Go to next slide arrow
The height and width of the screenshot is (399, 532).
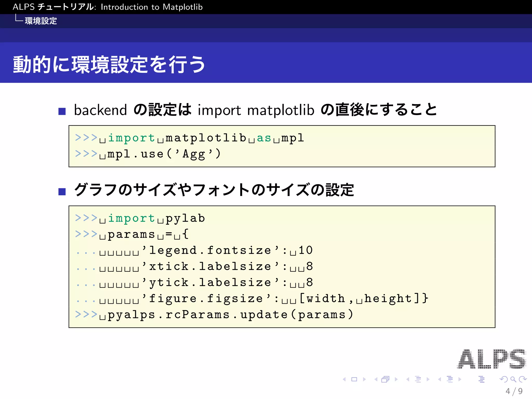[364, 379]
